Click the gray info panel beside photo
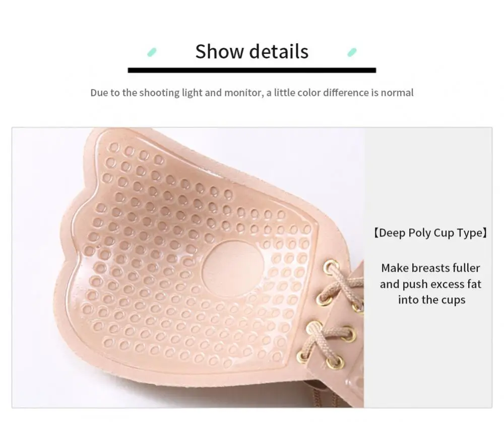 click(428, 268)
